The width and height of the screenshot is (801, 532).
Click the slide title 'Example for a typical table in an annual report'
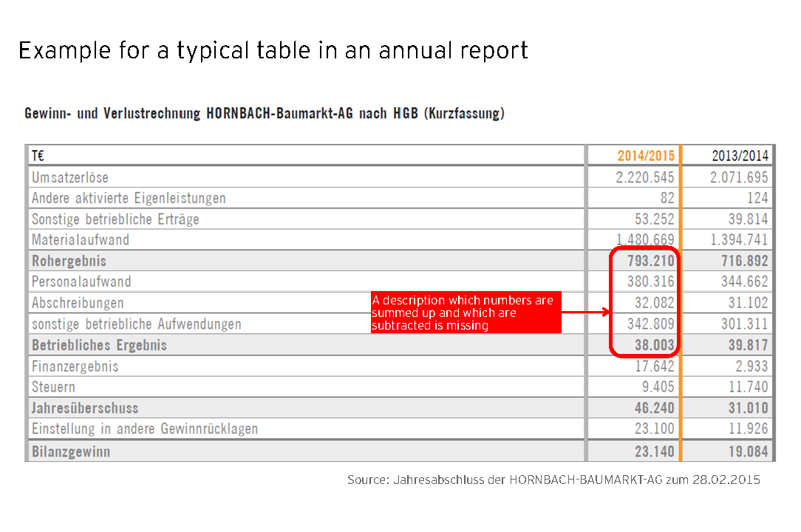273,51
